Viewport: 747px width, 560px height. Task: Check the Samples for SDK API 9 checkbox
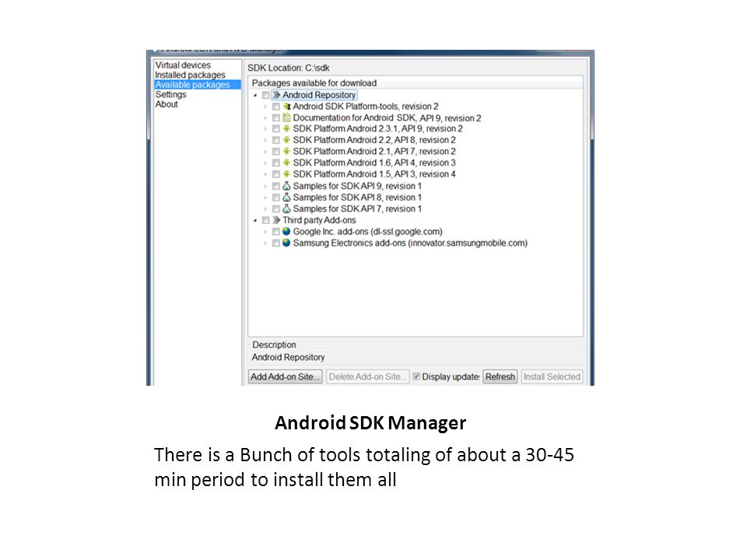click(275, 186)
